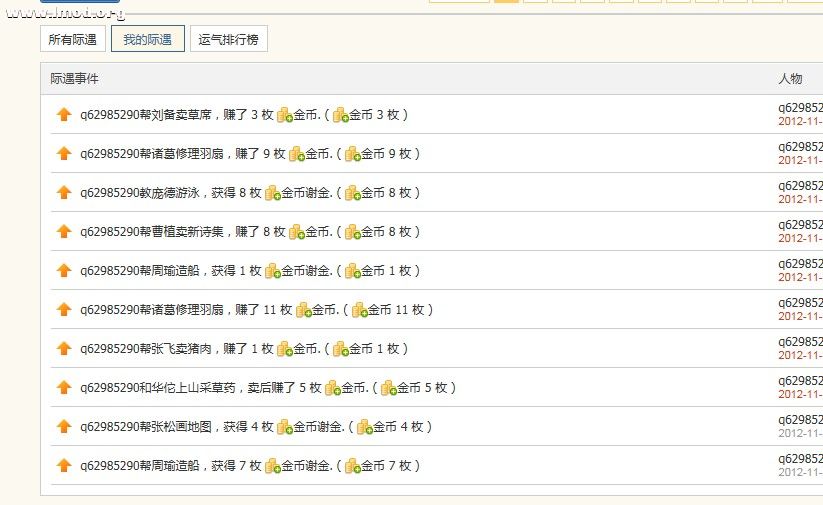Open the q629852 username link in the 庞德 row
This screenshot has width=823, height=505.
pos(800,186)
